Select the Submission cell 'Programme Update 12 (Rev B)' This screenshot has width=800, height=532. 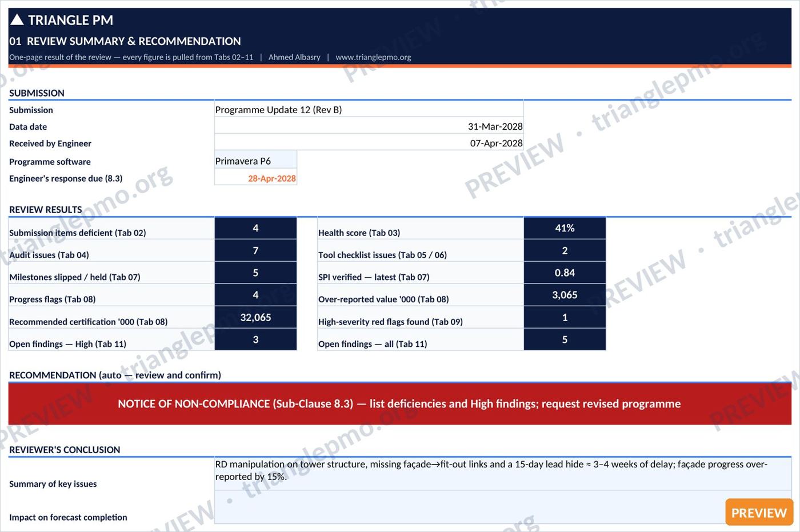pos(369,110)
